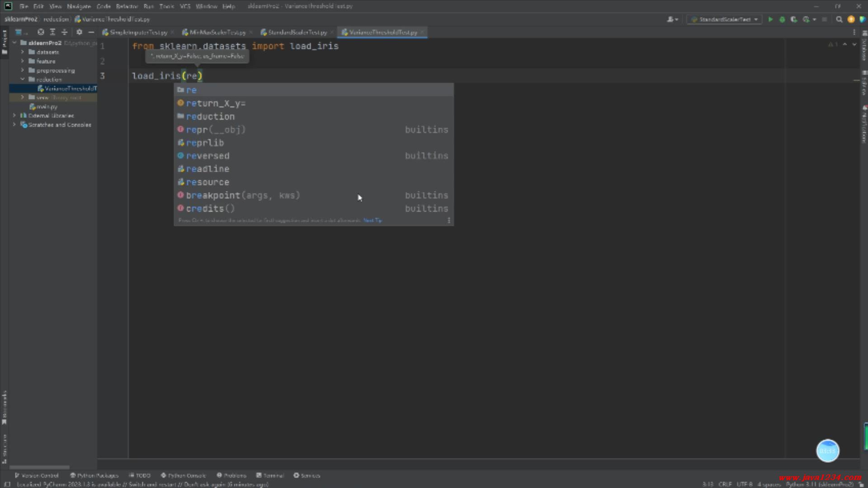
Task: Click the Project panel horizontal scrollbar
Action: [39, 467]
